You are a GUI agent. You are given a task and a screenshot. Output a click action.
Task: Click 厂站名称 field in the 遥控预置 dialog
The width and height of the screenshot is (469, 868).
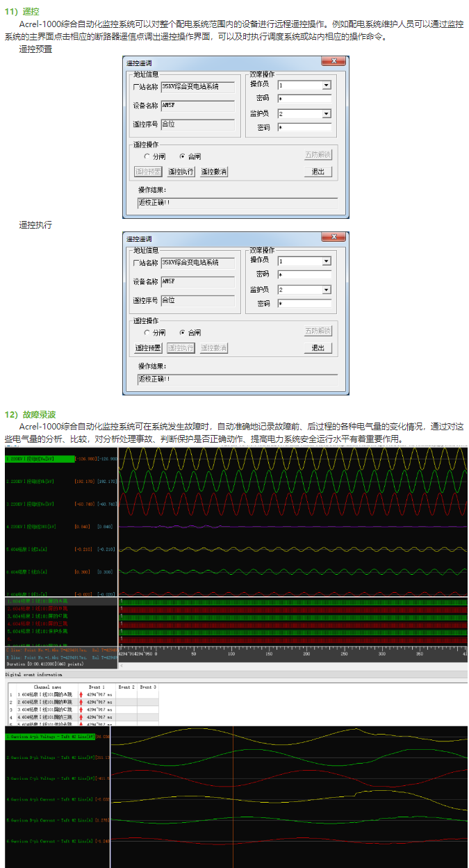197,87
